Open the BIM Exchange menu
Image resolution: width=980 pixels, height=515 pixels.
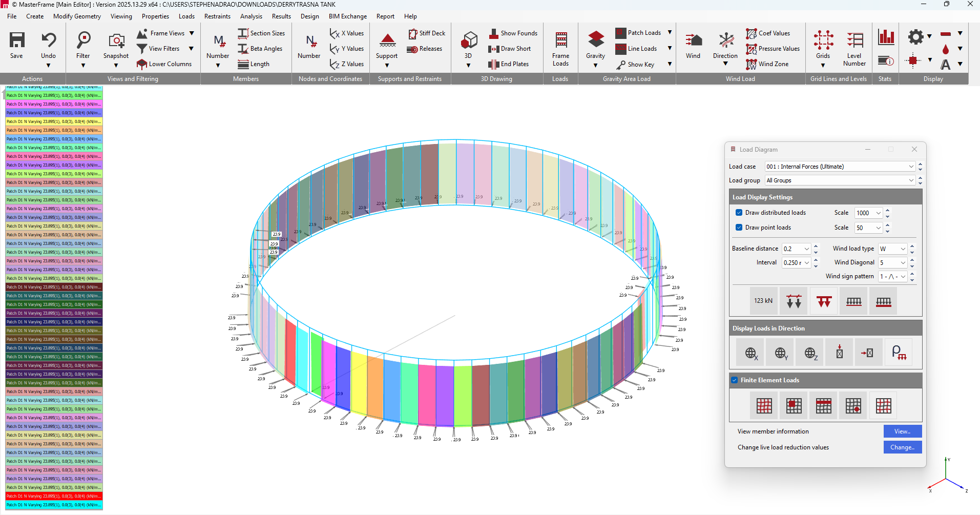348,16
